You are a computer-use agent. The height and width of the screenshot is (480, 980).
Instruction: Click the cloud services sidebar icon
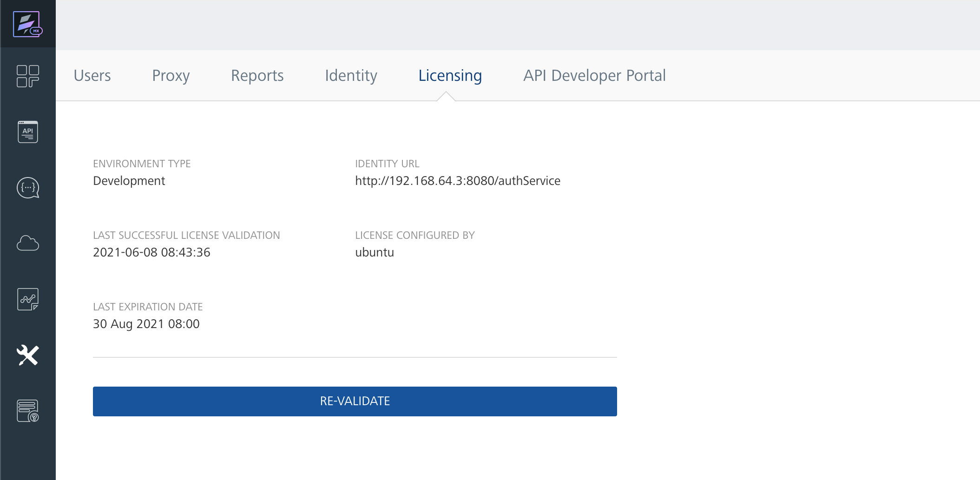(27, 243)
